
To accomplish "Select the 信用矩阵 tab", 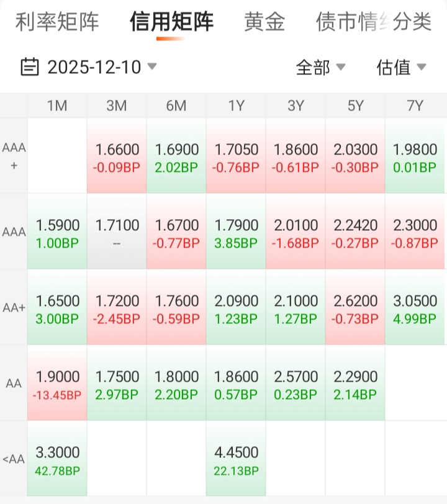I will [171, 22].
